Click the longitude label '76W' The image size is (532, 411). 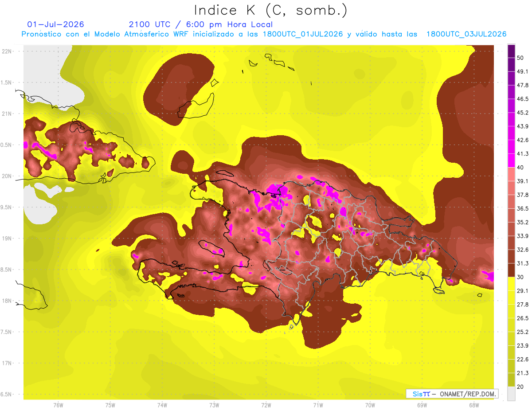[58, 405]
